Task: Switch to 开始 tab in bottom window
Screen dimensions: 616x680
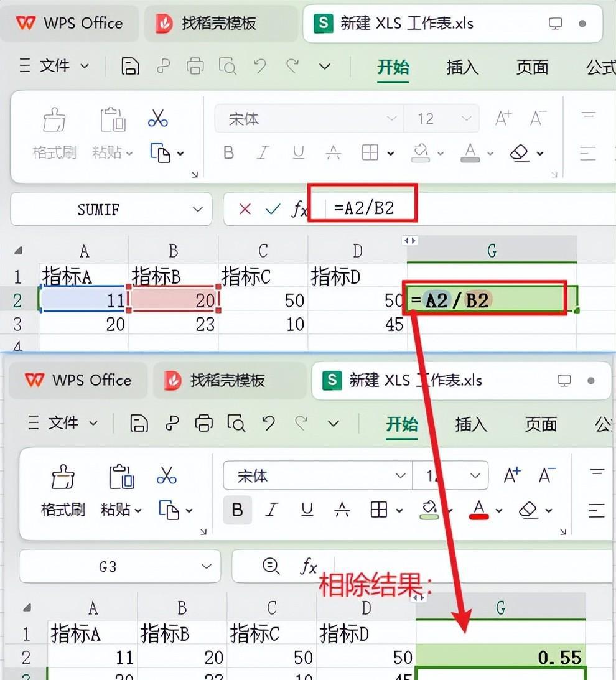Action: pos(402,424)
